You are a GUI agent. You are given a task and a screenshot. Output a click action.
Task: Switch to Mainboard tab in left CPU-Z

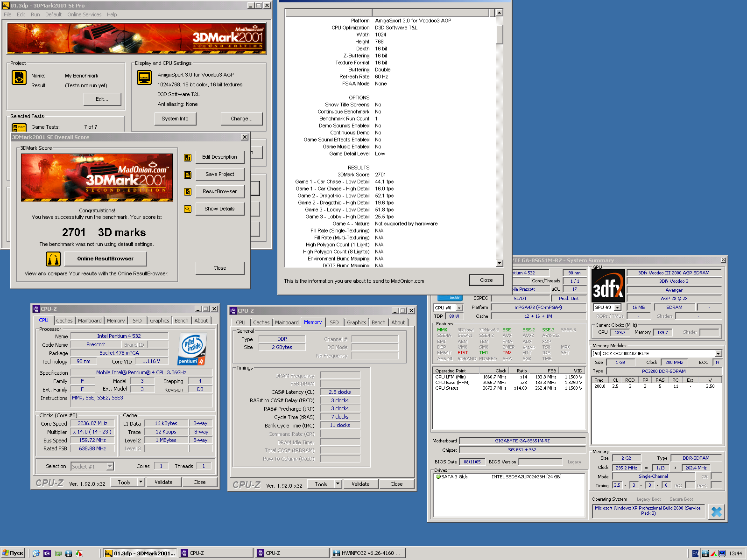(x=90, y=321)
